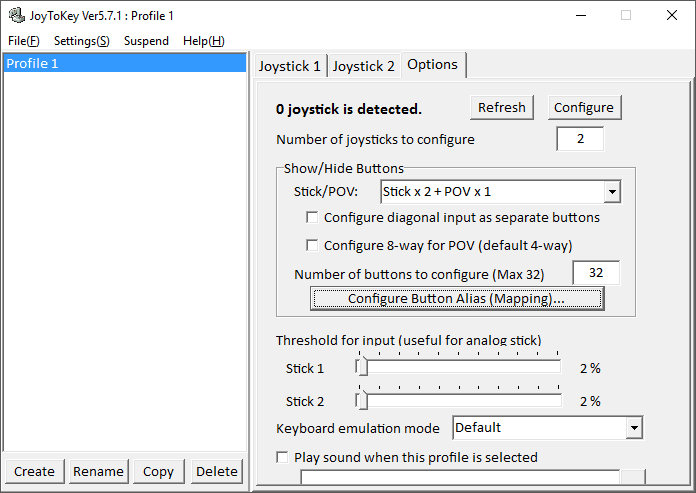The width and height of the screenshot is (696, 493).
Task: Enable 8-way configuration for POV
Action: click(312, 245)
